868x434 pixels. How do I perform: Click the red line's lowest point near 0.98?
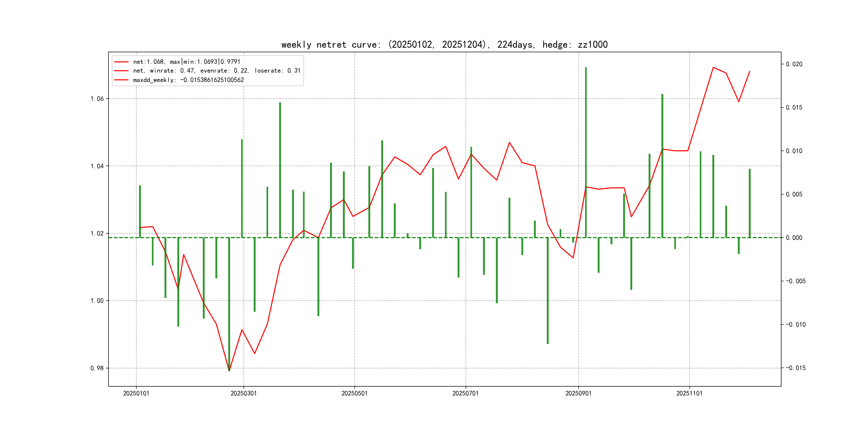coord(229,371)
